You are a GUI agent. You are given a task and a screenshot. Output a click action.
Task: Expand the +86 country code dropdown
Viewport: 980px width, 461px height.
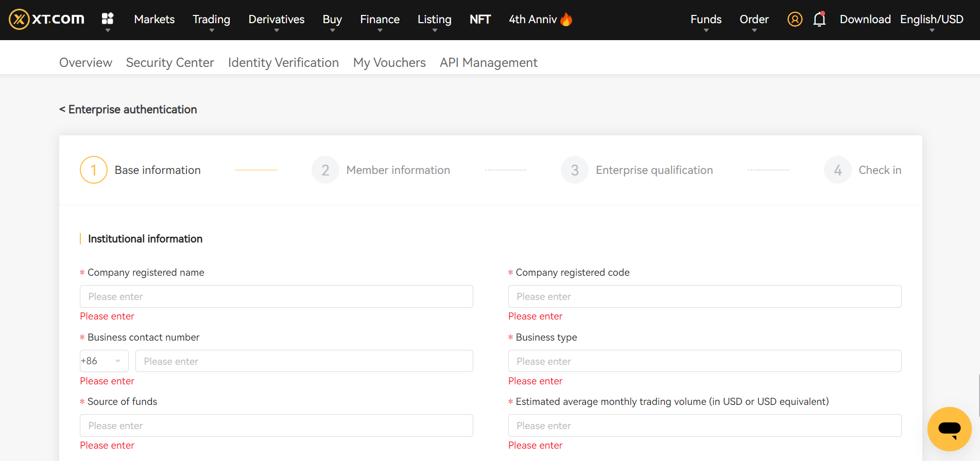[x=104, y=361]
